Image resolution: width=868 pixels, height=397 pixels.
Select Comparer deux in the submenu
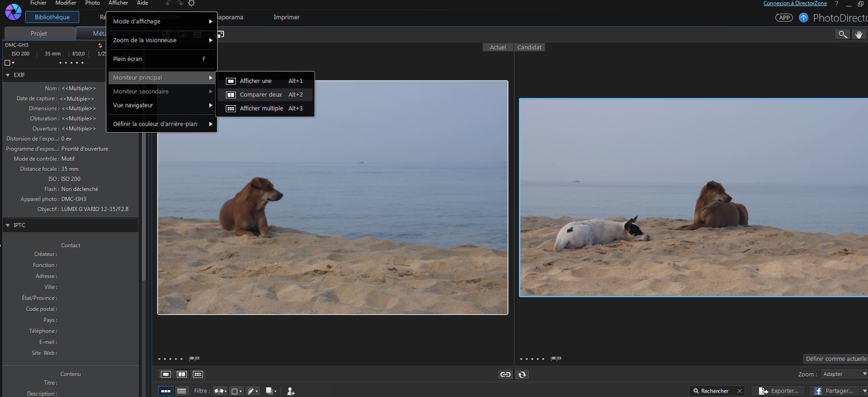pyautogui.click(x=265, y=95)
